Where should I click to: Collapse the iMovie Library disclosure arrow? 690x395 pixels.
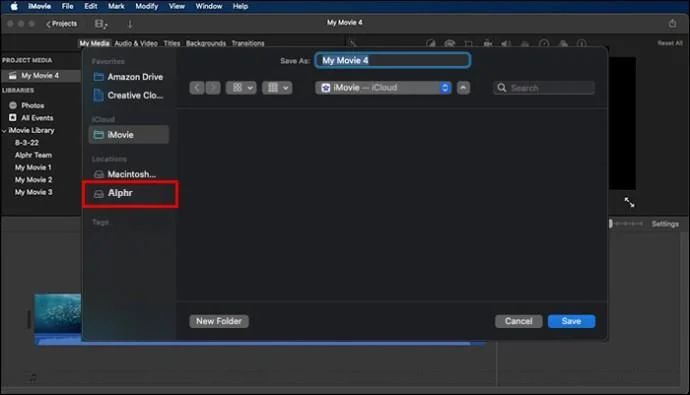4,131
